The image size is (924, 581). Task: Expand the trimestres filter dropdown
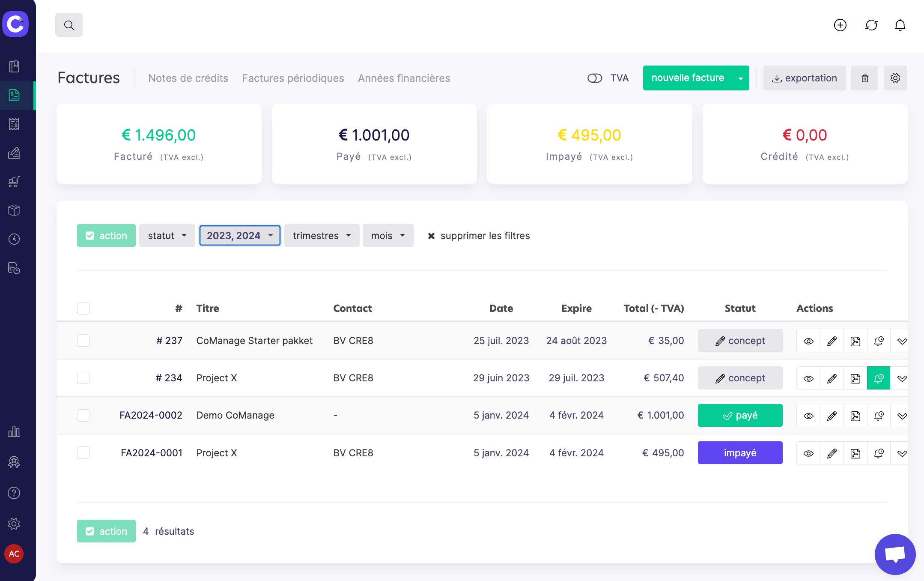click(321, 236)
